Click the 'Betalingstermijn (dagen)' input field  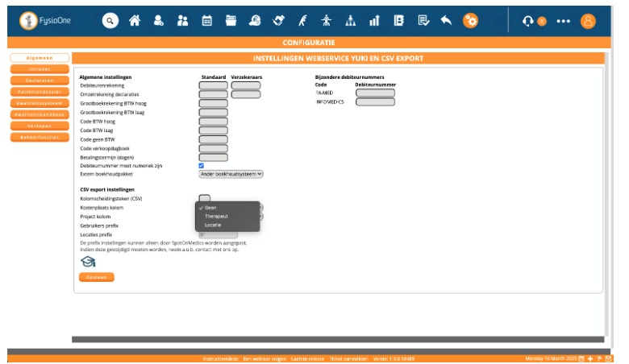213,157
